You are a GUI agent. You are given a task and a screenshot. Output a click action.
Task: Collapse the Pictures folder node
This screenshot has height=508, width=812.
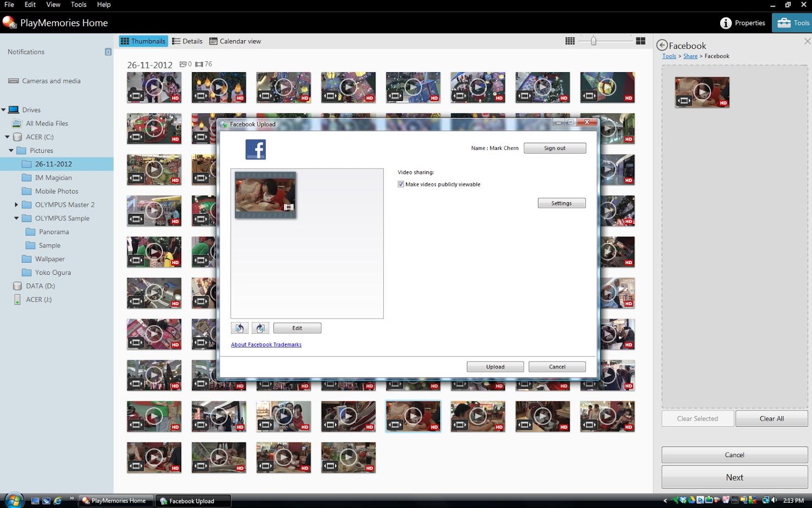(x=11, y=151)
